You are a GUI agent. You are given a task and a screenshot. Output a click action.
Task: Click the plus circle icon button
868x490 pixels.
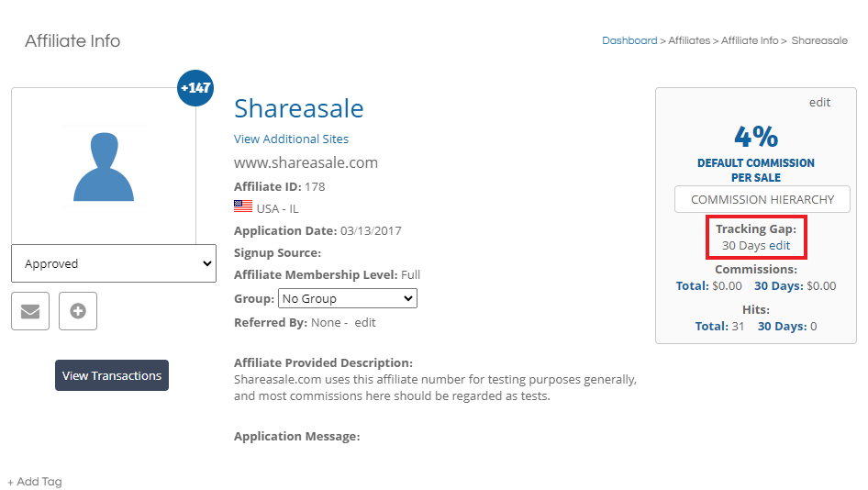pos(78,311)
